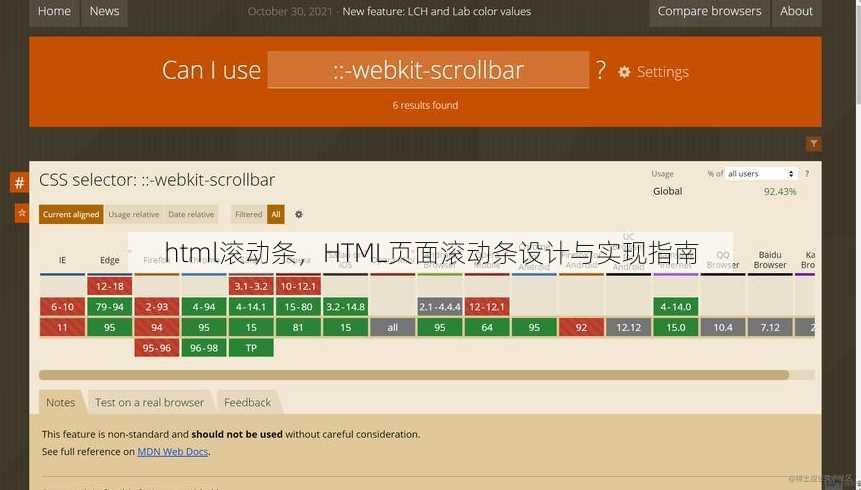Click the Global usage 92.43% value
The width and height of the screenshot is (861, 490).
click(780, 191)
